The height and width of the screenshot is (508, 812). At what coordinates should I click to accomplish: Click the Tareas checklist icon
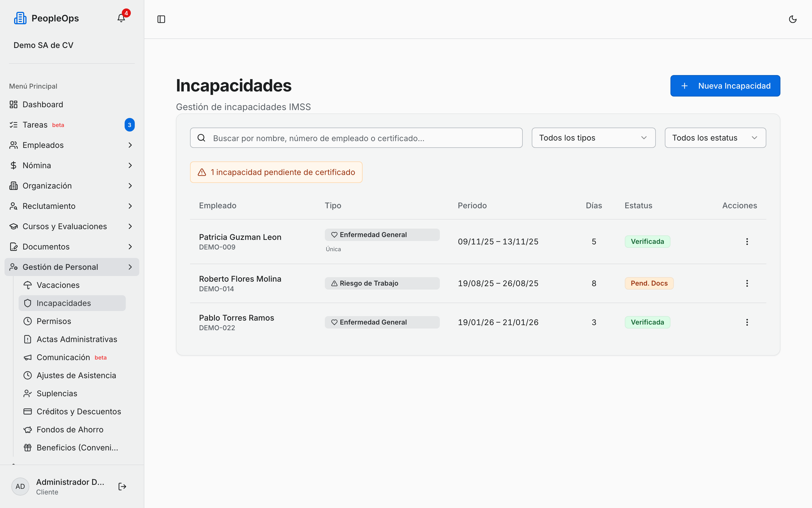point(14,125)
